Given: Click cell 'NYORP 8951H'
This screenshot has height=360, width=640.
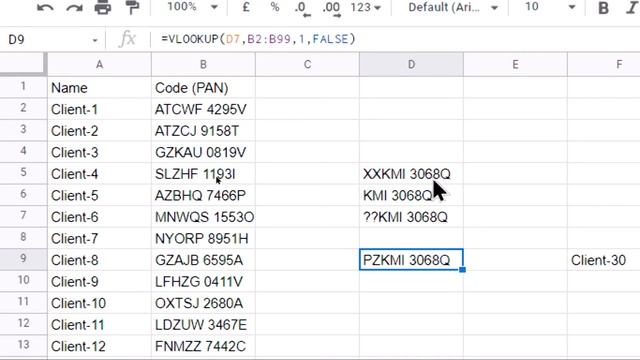Looking at the screenshot, I should click(203, 238).
